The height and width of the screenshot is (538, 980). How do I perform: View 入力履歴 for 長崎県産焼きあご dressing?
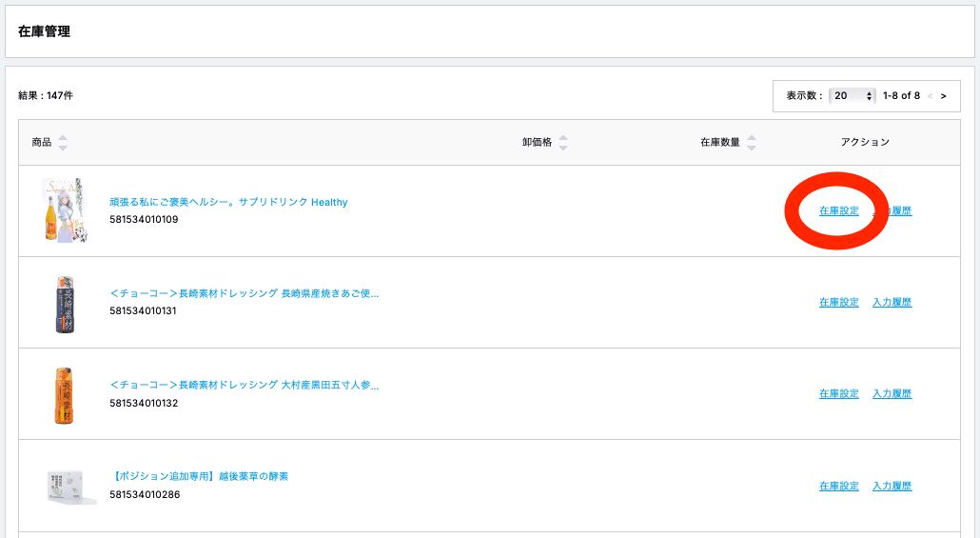click(892, 303)
